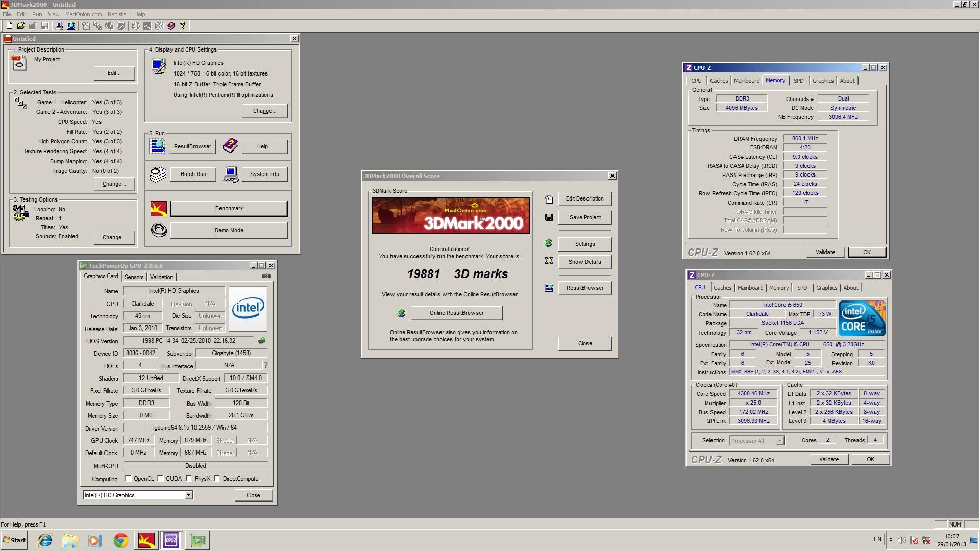Click the ResultBrowser magnifier toolbar icon
Screen dimensions: 980x551
(x=71, y=26)
